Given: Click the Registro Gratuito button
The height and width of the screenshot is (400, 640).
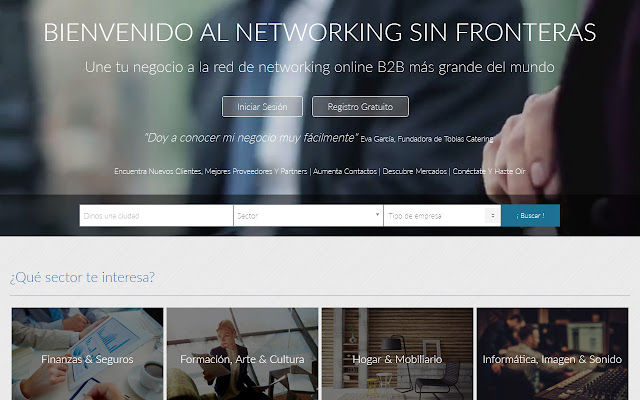Looking at the screenshot, I should pos(360,107).
